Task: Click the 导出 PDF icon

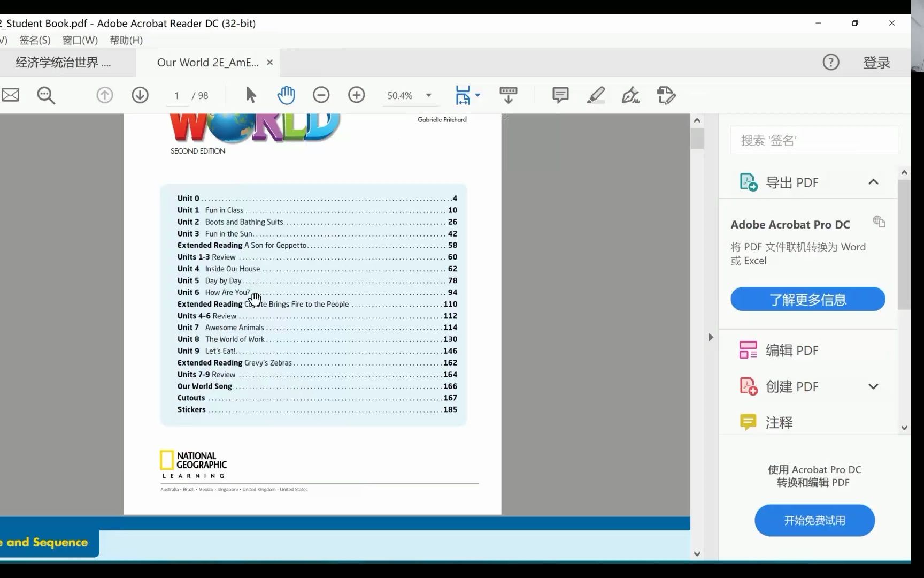Action: click(749, 182)
